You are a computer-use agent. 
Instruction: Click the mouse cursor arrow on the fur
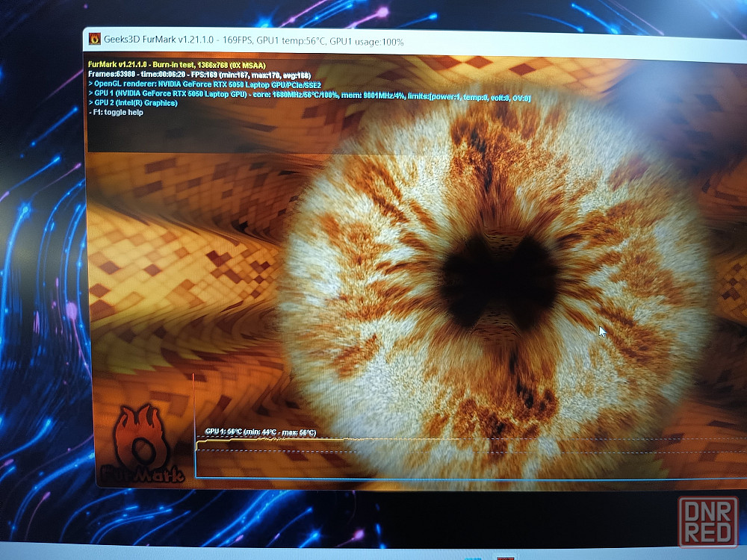point(602,332)
